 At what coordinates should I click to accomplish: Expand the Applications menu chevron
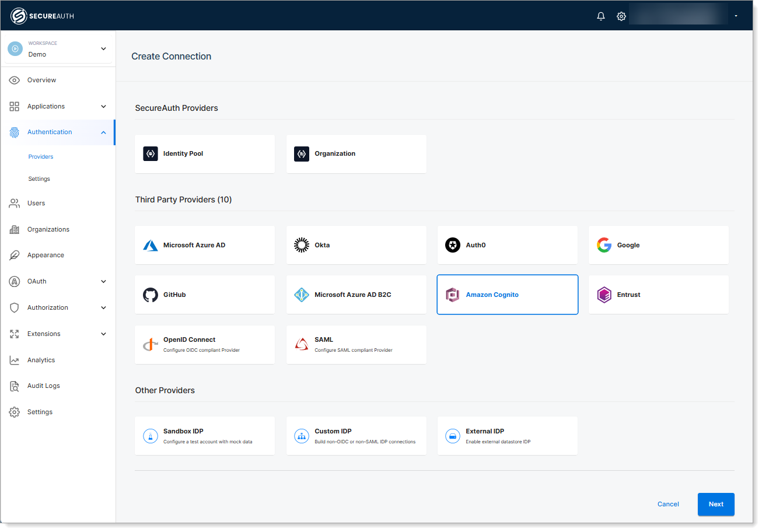pos(103,106)
